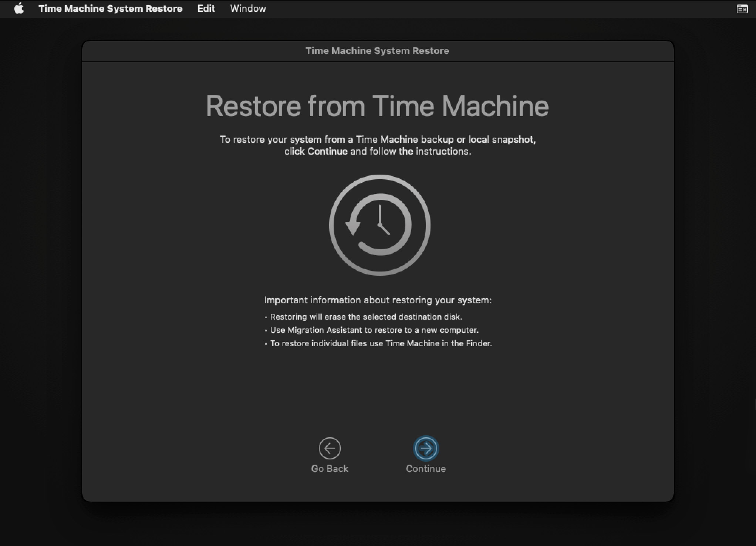Open the Edit menu

point(206,9)
